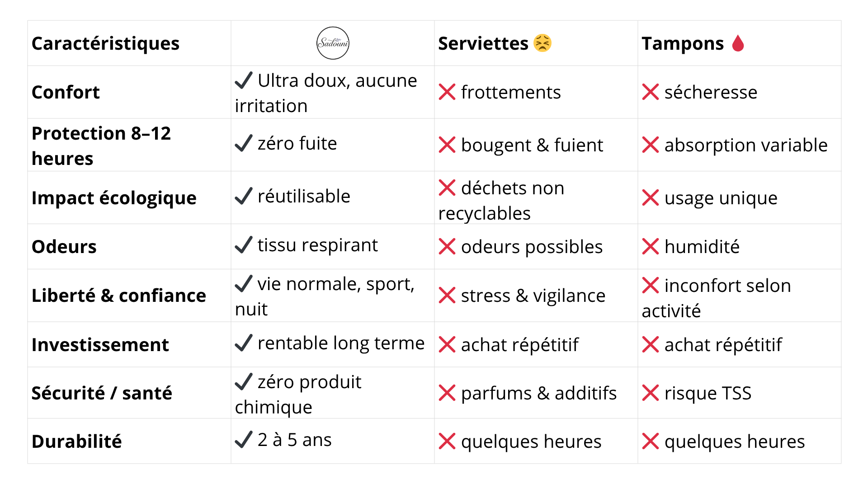Click the checkmark before "tissu respirant"
Viewport: 868px width, 488px height.
[x=244, y=245]
